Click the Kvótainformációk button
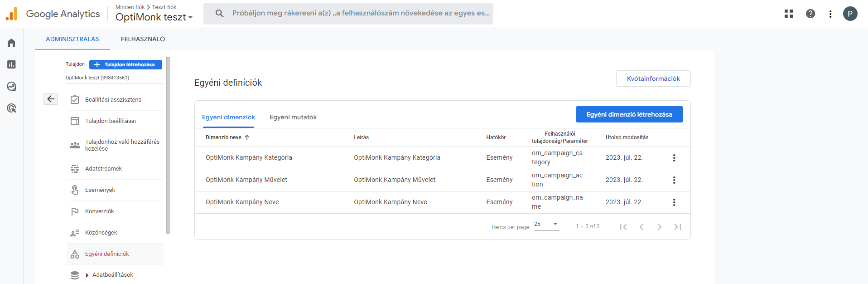Viewport: 868px width, 284px height. (x=653, y=78)
